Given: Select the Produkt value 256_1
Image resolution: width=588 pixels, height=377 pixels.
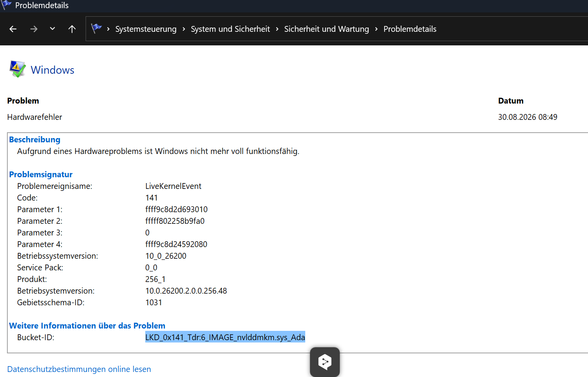Looking at the screenshot, I should point(155,279).
